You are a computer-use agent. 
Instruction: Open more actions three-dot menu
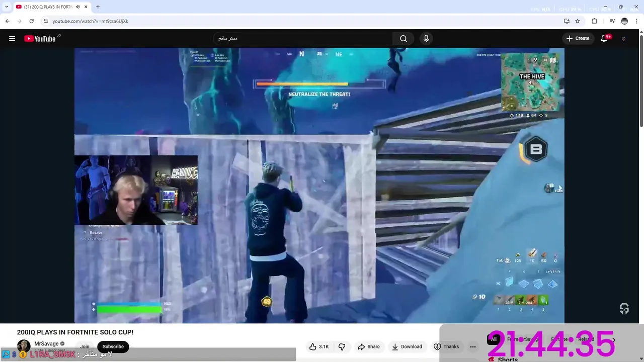pos(473,346)
